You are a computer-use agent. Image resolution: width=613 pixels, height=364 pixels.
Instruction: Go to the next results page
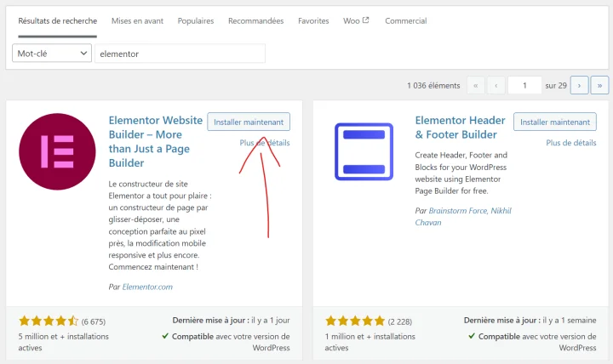(x=579, y=85)
